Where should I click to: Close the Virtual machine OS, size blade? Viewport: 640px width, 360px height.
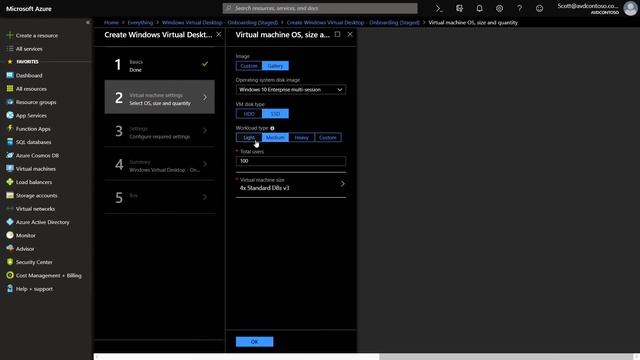pyautogui.click(x=350, y=34)
